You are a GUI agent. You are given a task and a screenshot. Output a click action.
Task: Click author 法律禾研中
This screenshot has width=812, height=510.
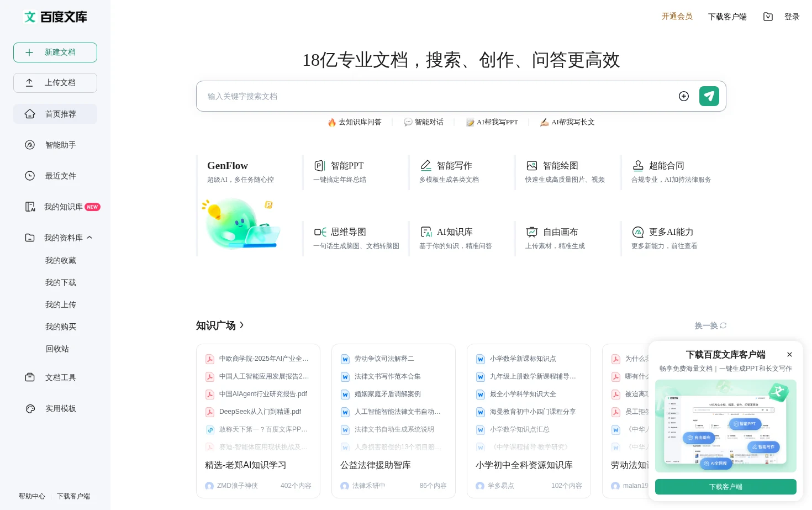(x=369, y=486)
